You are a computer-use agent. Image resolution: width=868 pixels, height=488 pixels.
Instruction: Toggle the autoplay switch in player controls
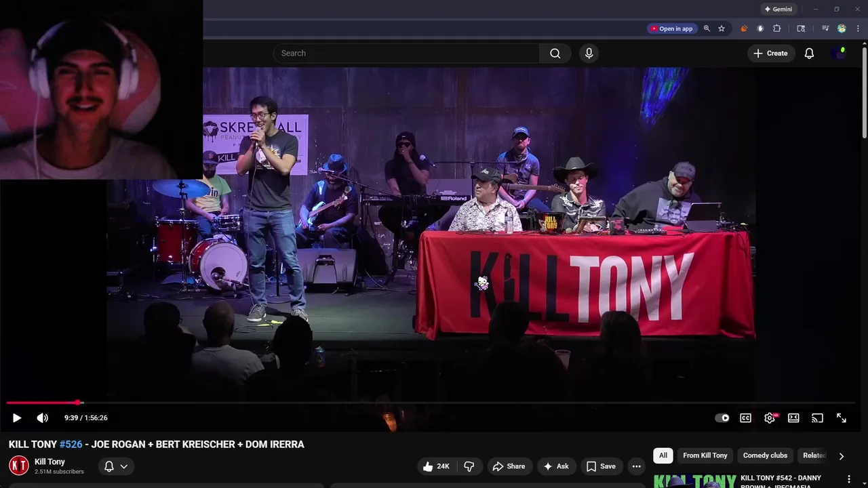pos(722,418)
